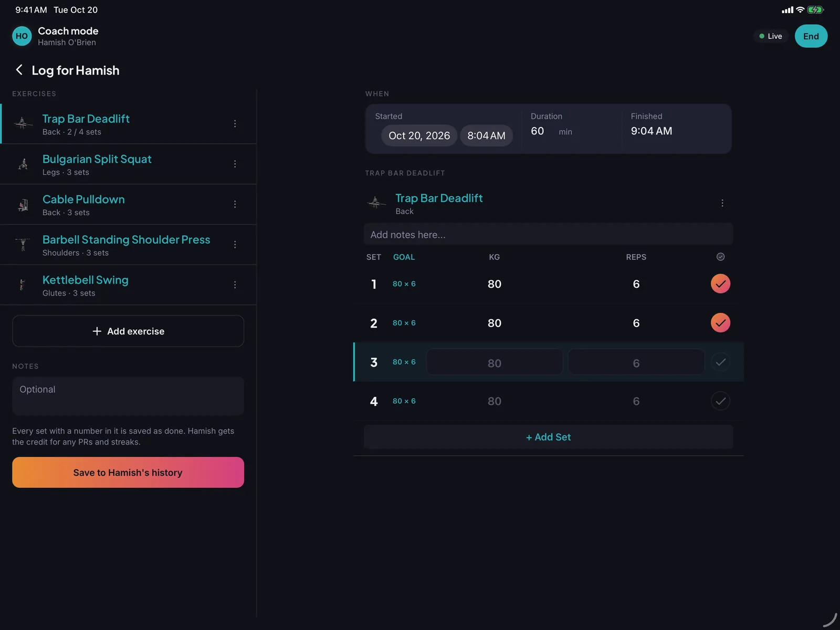The height and width of the screenshot is (630, 840).
Task: Select the Barbell Standing Shoulder Press exercise
Action: click(x=128, y=245)
